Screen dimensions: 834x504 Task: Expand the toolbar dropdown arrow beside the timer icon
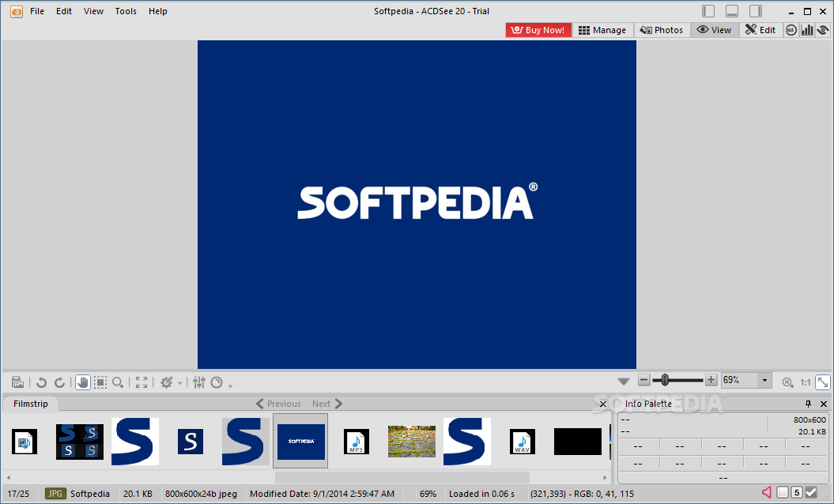tap(230, 385)
